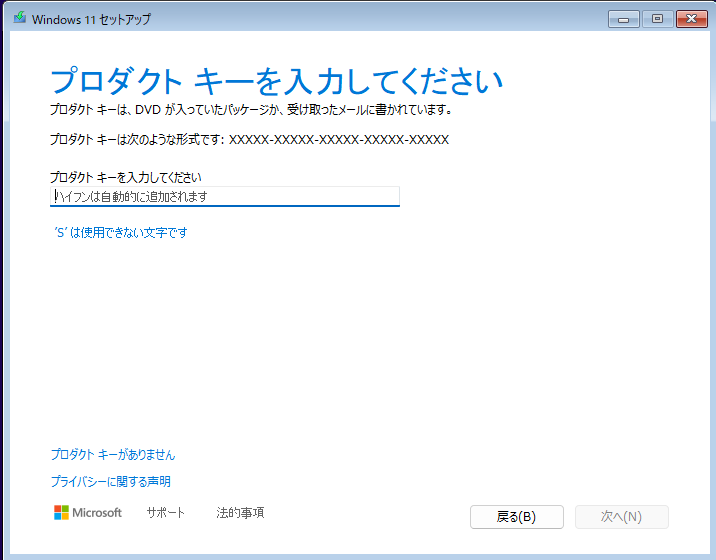Viewport: 716px width, 560px height.
Task: Open the 法的事項 link
Action: pyautogui.click(x=240, y=512)
